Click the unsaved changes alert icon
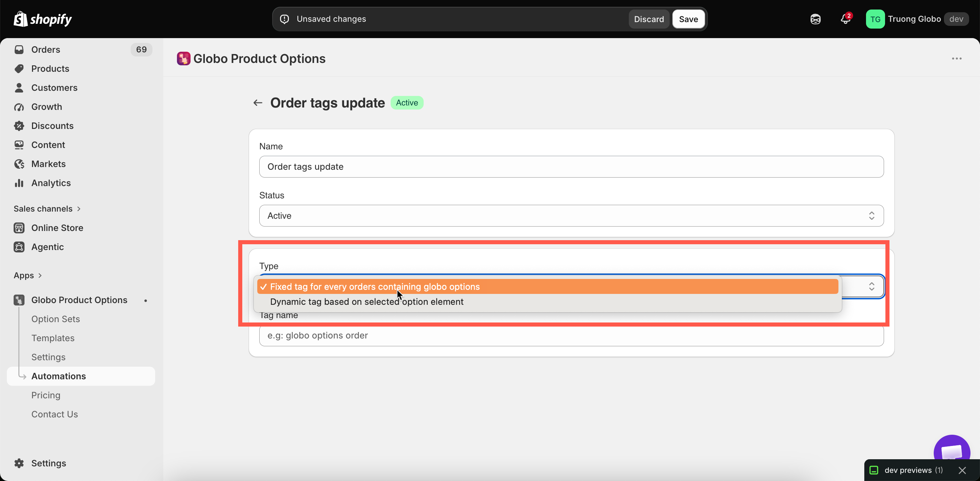 coord(284,19)
